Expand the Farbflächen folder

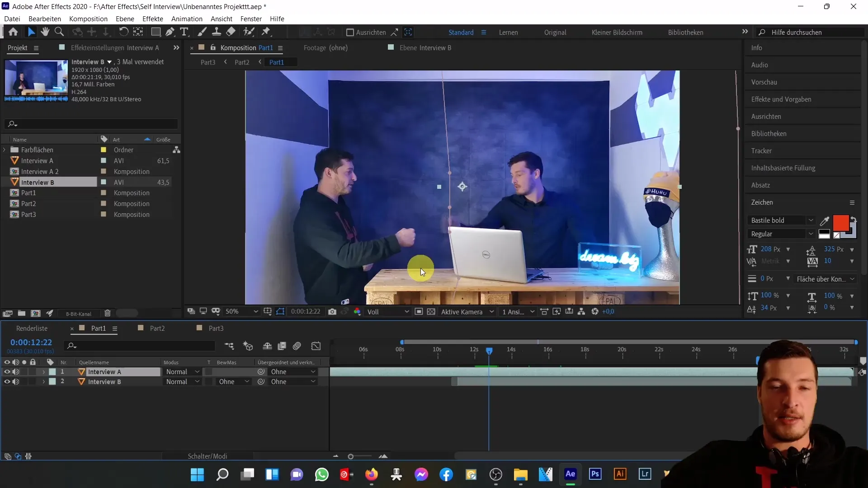click(x=5, y=150)
